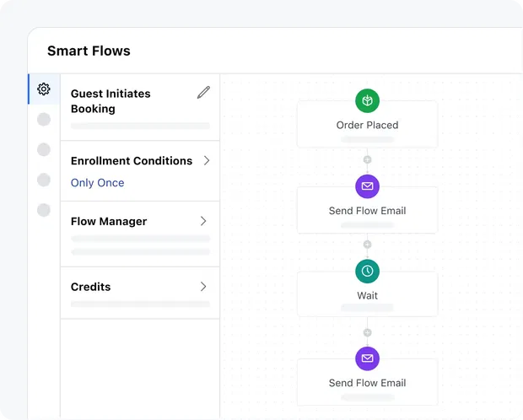The width and height of the screenshot is (523, 420).
Task: Select the green Order Placed trigger icon
Action: point(367,100)
